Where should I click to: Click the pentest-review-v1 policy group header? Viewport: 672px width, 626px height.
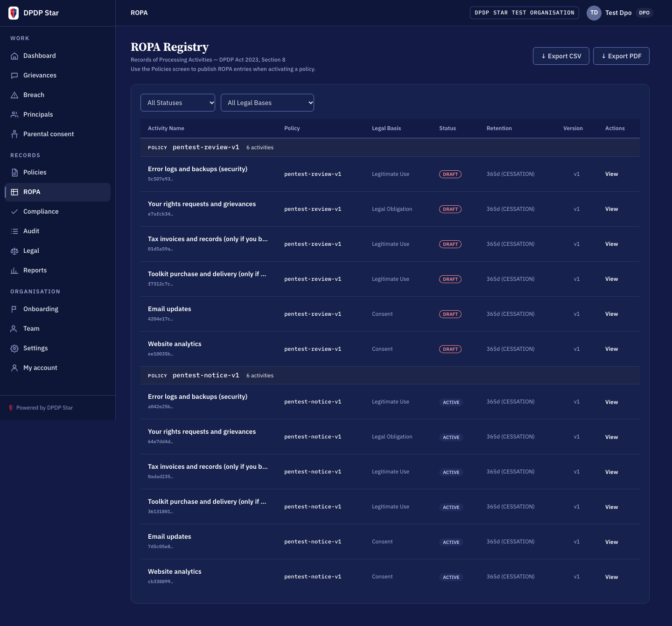(390, 147)
